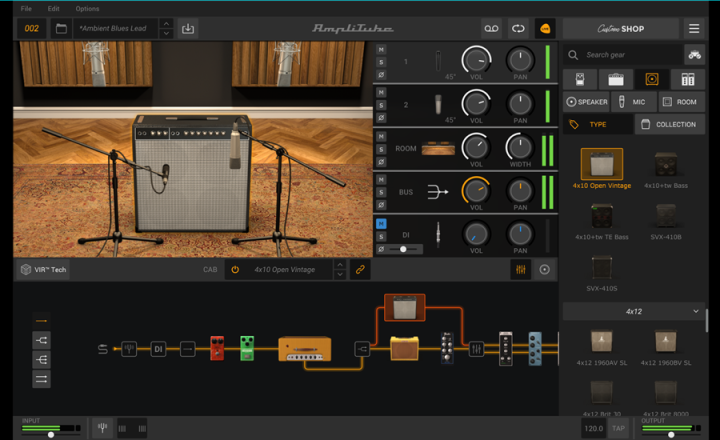
Task: Unmute the DI channel
Action: (381, 224)
